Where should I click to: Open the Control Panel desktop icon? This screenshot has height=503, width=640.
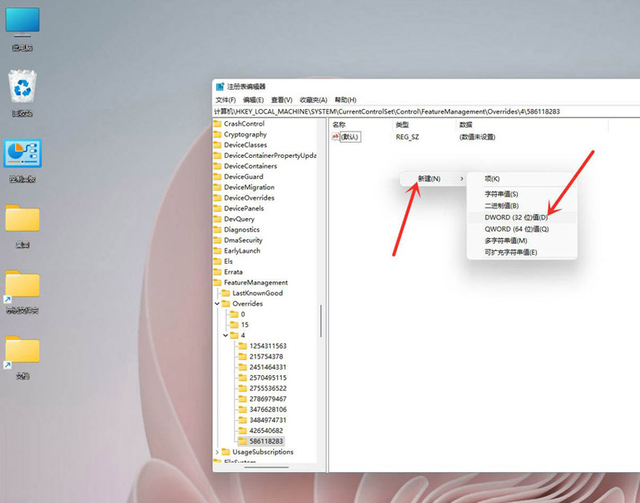pyautogui.click(x=22, y=153)
